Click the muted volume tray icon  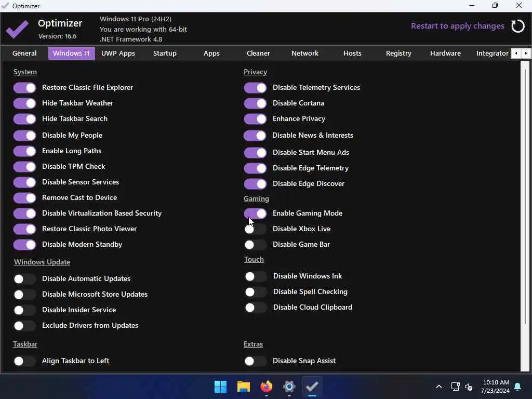[x=469, y=387]
